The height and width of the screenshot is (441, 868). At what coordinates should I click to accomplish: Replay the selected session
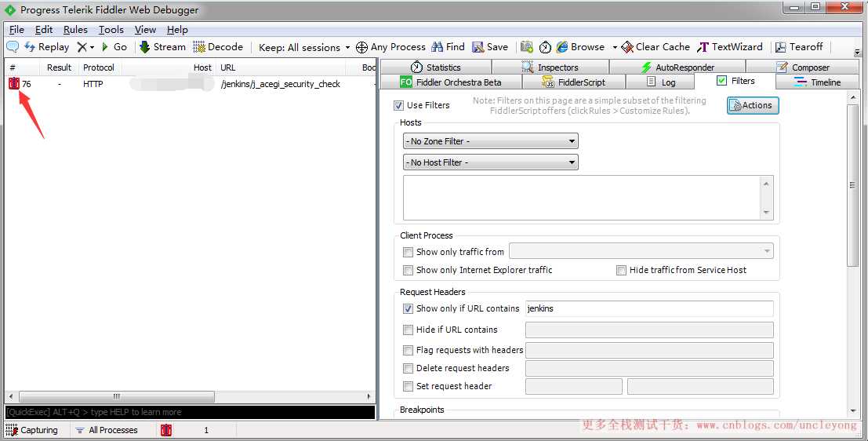coord(46,47)
